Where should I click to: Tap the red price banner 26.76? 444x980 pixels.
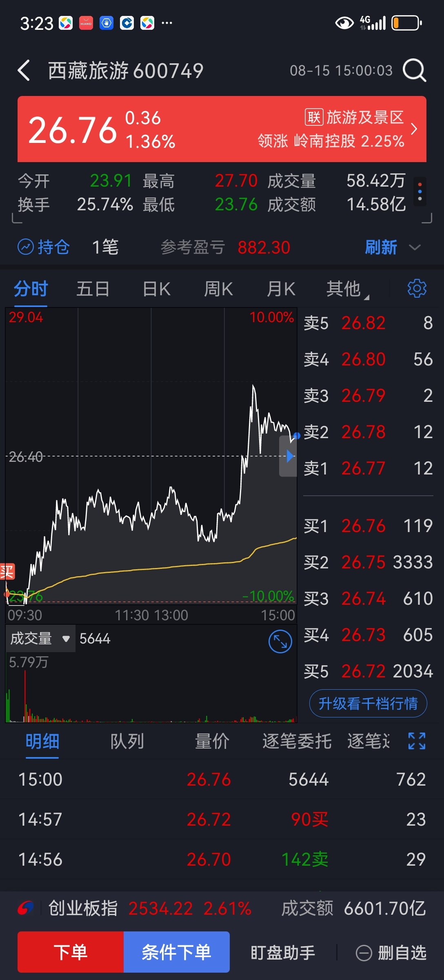pyautogui.click(x=222, y=129)
